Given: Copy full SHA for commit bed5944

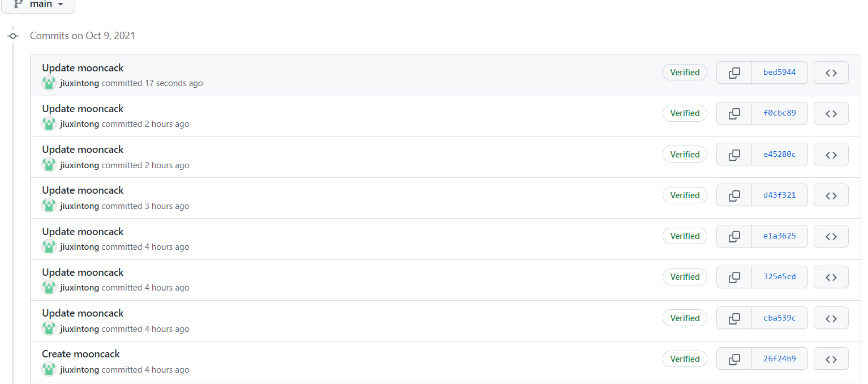Looking at the screenshot, I should tap(734, 72).
